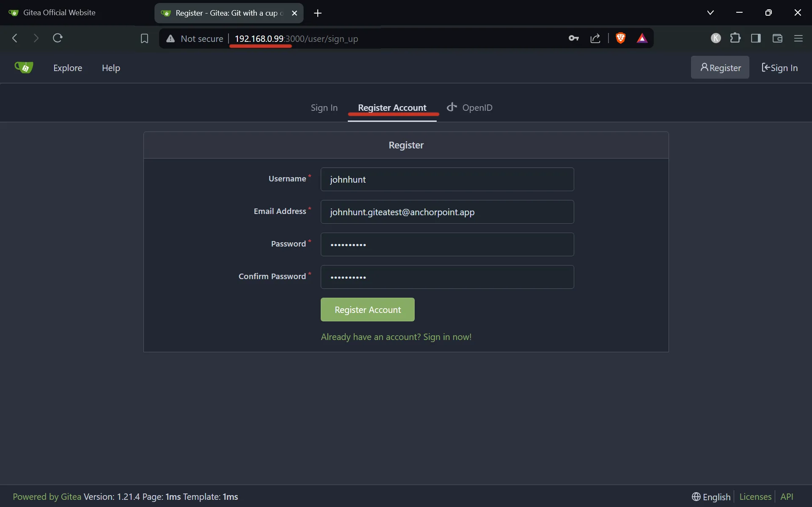
Task: Open the browser password key icon
Action: pos(573,38)
